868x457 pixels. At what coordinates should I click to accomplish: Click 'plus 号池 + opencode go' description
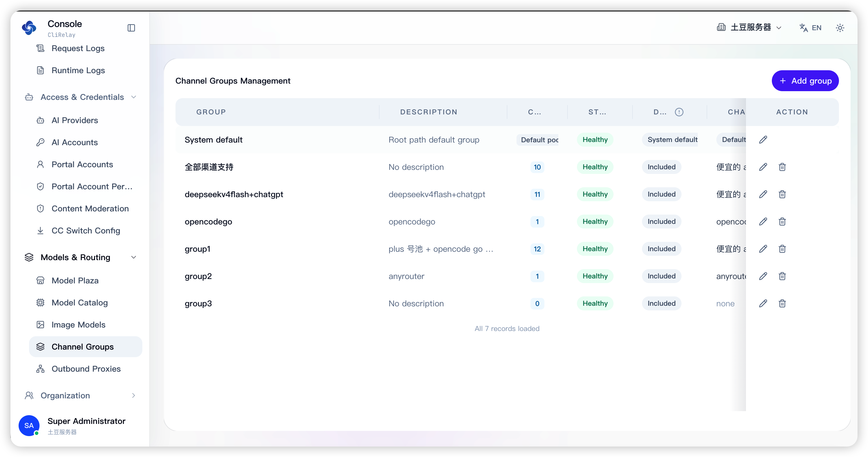(x=441, y=249)
